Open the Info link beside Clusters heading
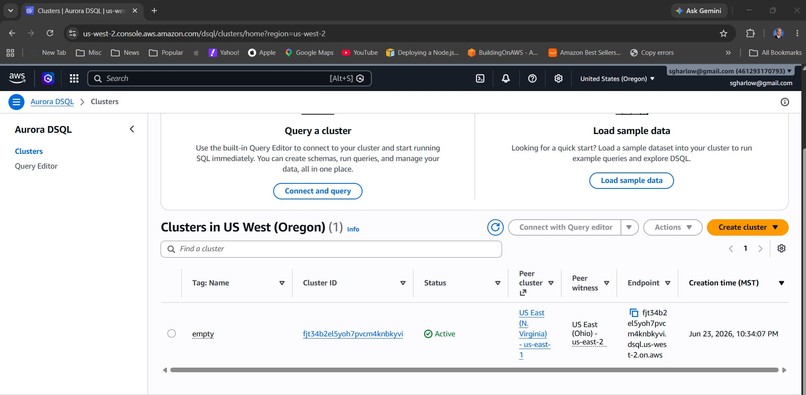 pos(353,229)
